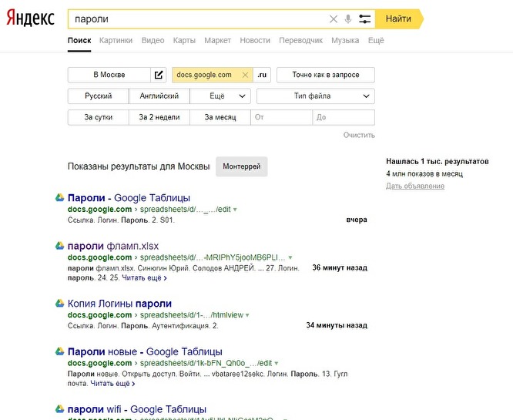Expand URL arrow for spreadsheets/d/…/edit first result
The height and width of the screenshot is (420, 513).
coord(235,210)
